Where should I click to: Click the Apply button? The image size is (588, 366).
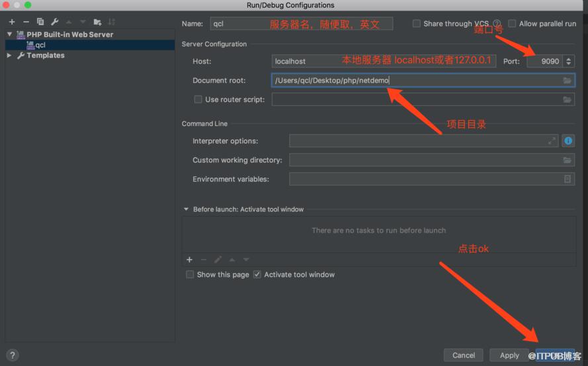[x=509, y=355]
